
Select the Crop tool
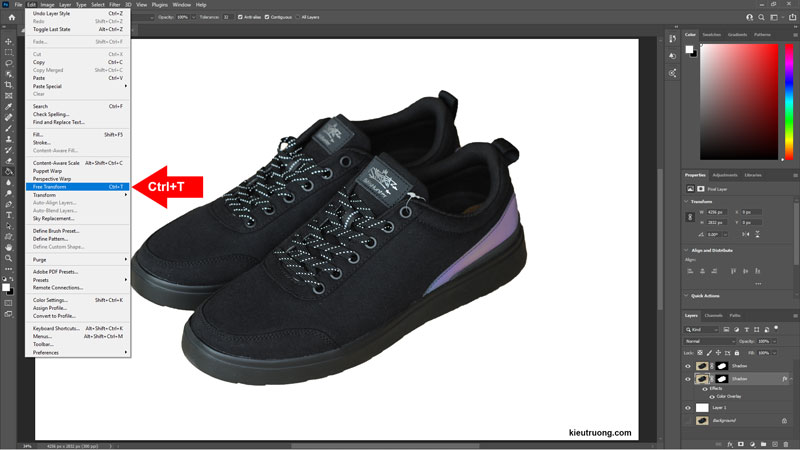tap(9, 85)
